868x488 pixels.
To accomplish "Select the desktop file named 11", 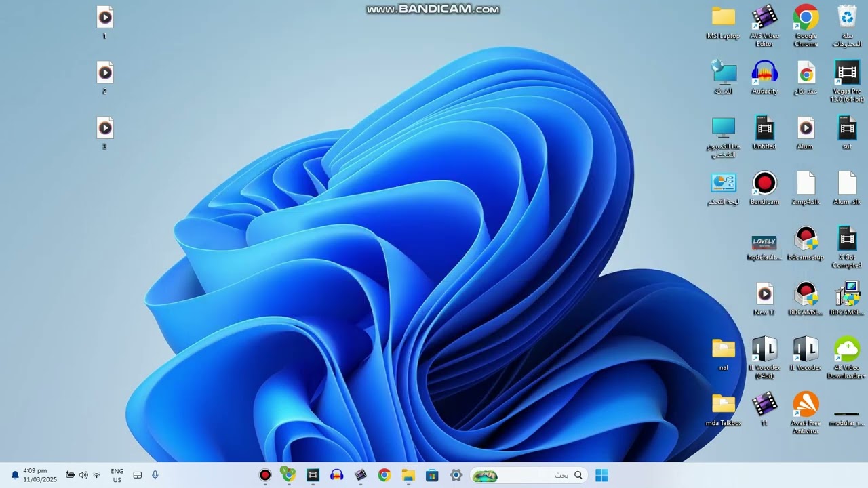I will [764, 409].
